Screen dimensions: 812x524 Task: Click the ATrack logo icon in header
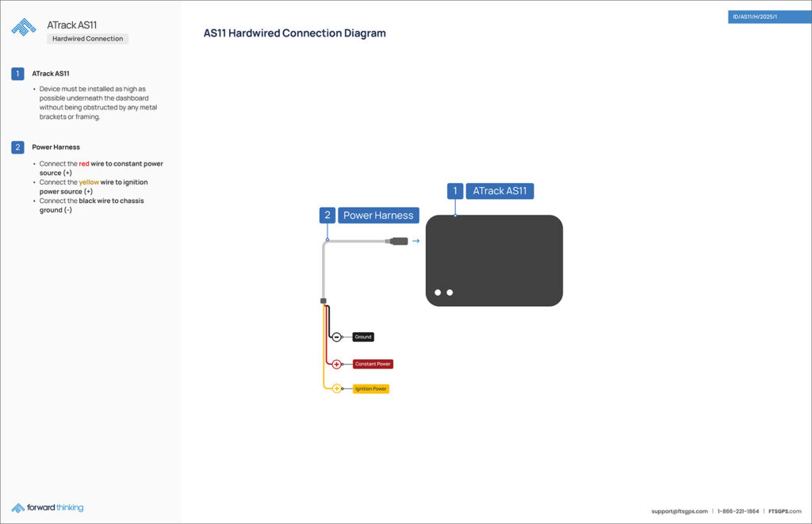(x=23, y=28)
